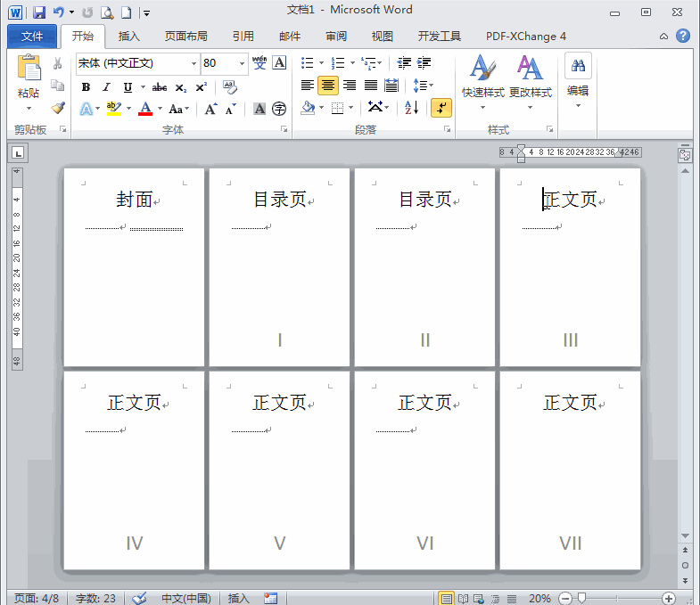700x605 pixels.
Task: Expand numbering list style dropdown
Action: click(352, 63)
